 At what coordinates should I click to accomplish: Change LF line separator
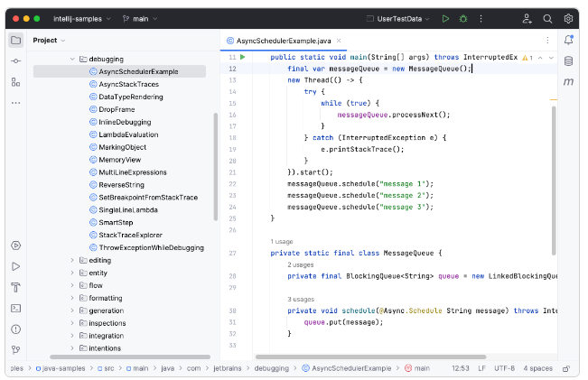point(482,368)
